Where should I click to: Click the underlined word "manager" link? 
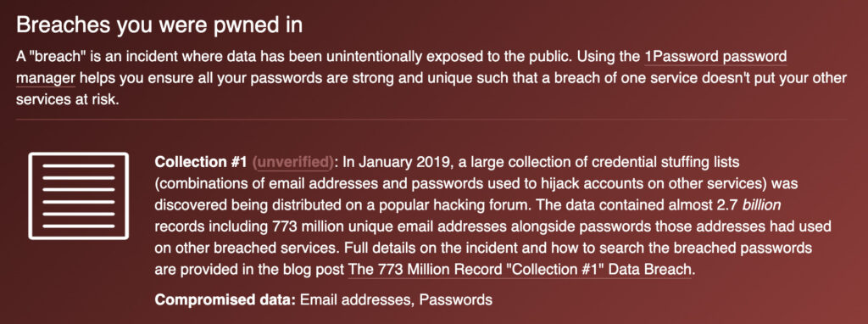point(46,80)
